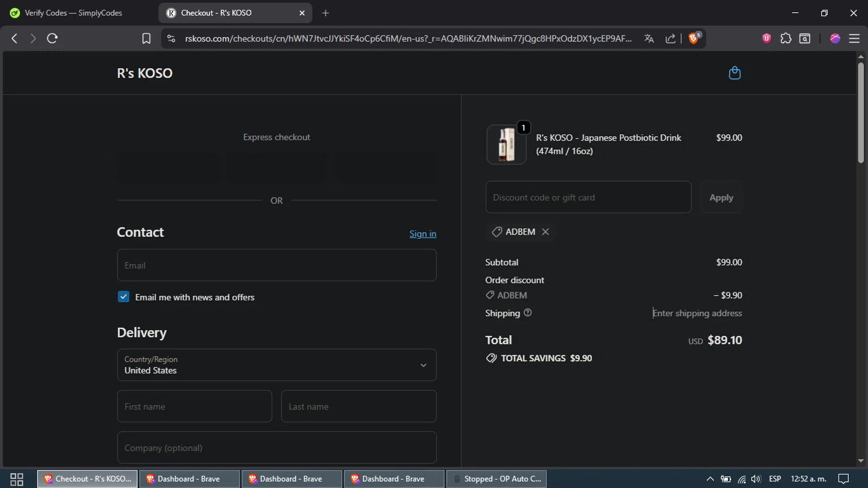This screenshot has width=868, height=488.
Task: Open Windows Task View icon
Action: [x=17, y=479]
